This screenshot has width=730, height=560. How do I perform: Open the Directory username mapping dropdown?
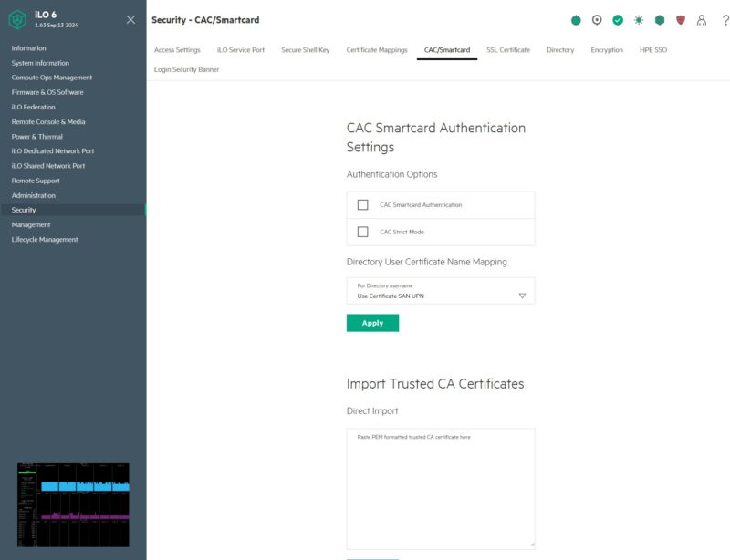[x=522, y=294]
